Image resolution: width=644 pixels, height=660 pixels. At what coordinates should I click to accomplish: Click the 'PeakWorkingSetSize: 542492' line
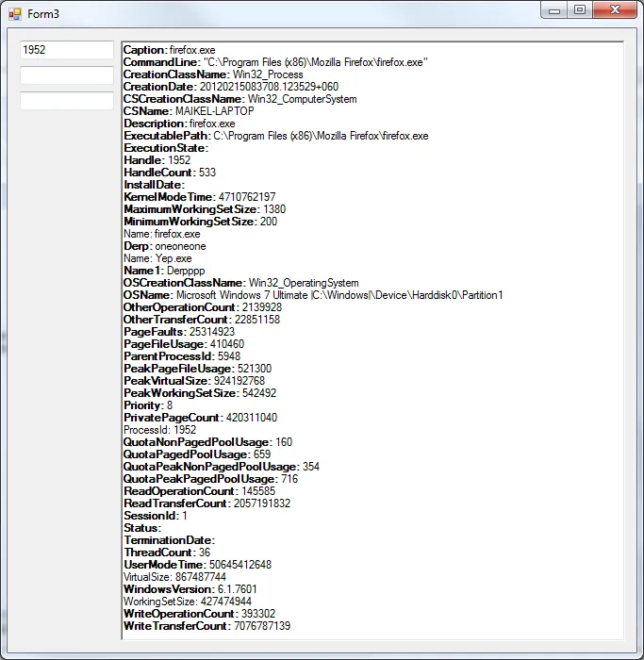(200, 393)
